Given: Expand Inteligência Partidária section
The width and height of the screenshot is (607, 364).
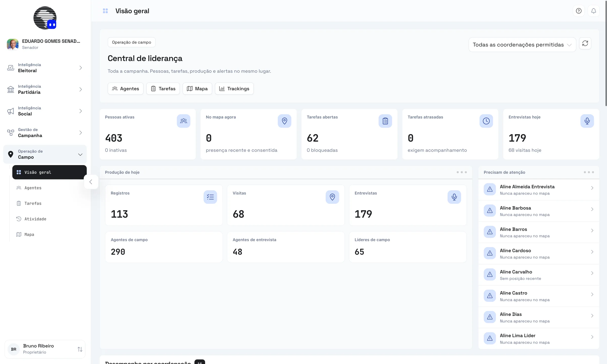Looking at the screenshot, I should point(45,89).
